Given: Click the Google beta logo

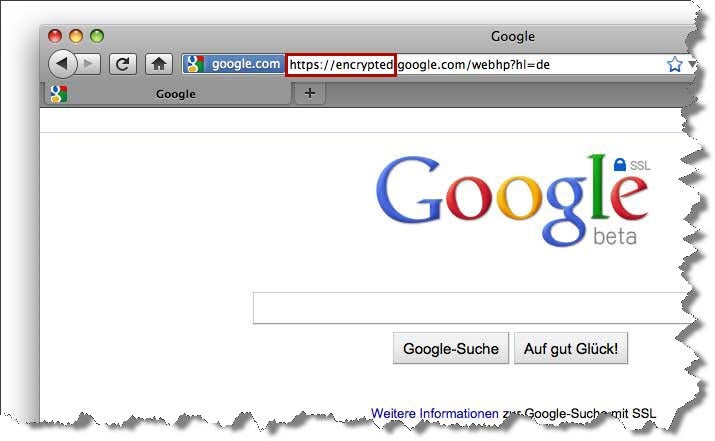Looking at the screenshot, I should click(512, 201).
